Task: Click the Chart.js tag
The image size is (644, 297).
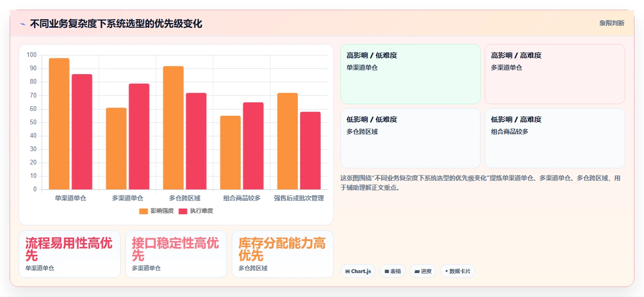Action: pyautogui.click(x=358, y=271)
